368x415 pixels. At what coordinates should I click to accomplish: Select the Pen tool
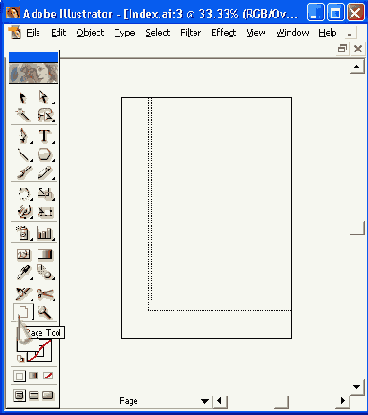(23, 136)
